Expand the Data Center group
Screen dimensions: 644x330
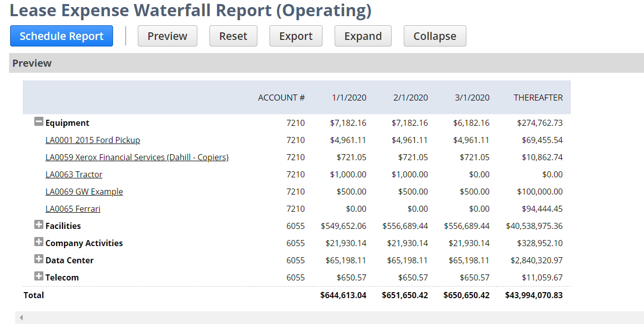(39, 259)
